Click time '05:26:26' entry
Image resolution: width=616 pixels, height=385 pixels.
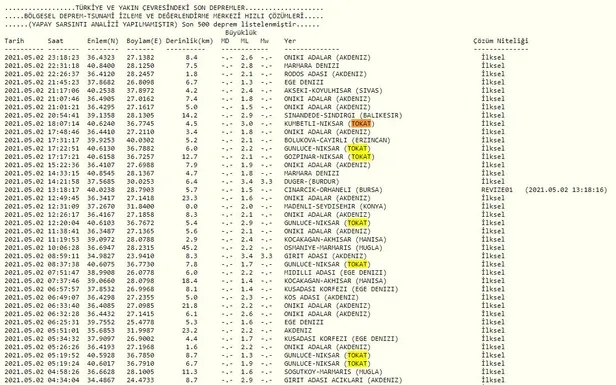tap(63, 347)
